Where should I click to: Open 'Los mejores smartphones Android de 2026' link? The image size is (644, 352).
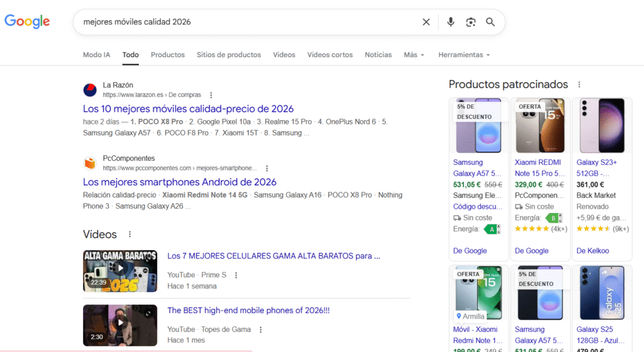click(x=179, y=182)
